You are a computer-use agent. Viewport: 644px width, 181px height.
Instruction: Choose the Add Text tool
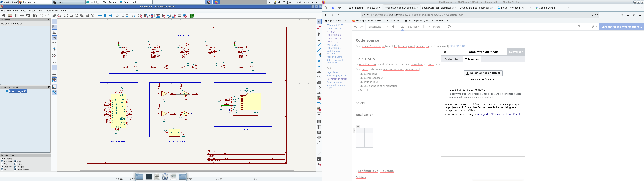(319, 116)
